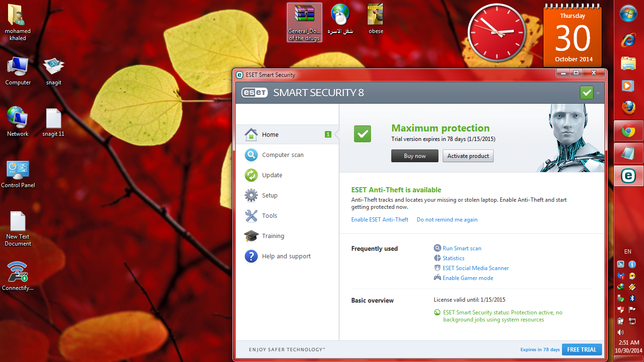Click the analog clock gadget
This screenshot has width=644, height=362.
(x=496, y=32)
